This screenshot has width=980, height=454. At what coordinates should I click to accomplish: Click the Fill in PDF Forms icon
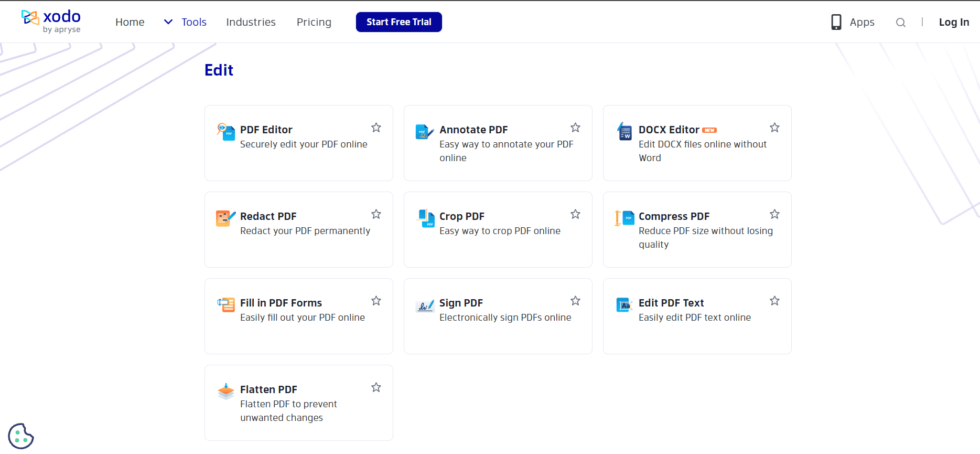(x=226, y=304)
